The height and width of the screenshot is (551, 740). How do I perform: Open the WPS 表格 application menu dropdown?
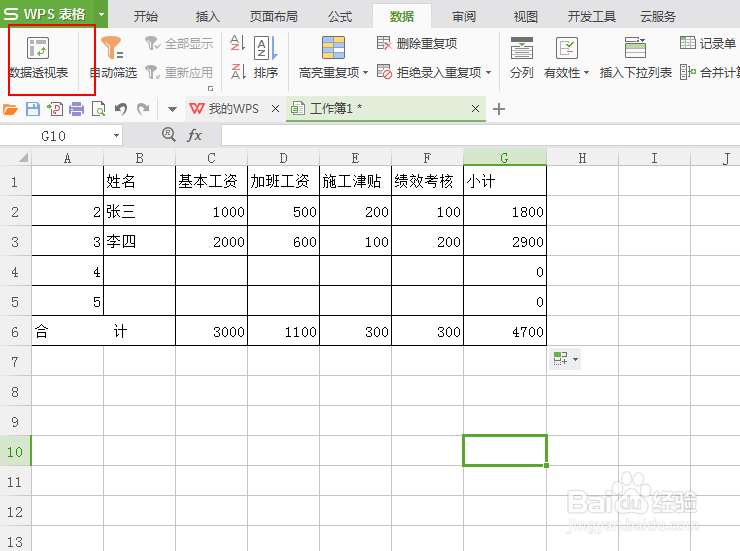point(101,14)
